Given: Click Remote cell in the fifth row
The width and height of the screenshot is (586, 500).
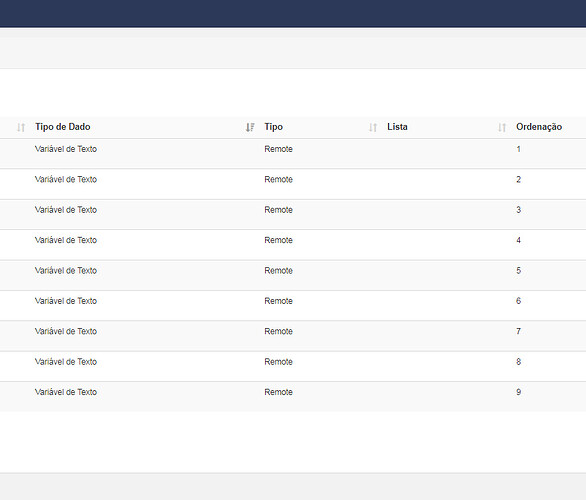Looking at the screenshot, I should click(278, 271).
